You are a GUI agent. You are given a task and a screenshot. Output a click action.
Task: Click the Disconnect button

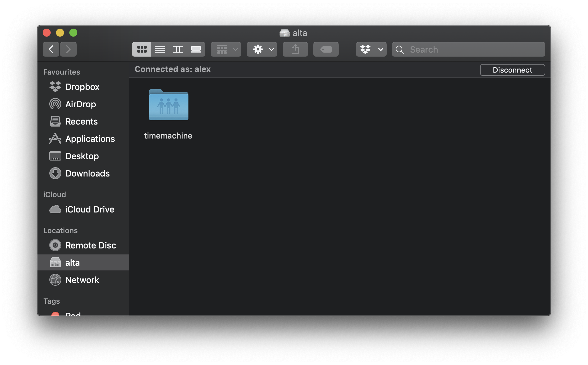coord(512,70)
